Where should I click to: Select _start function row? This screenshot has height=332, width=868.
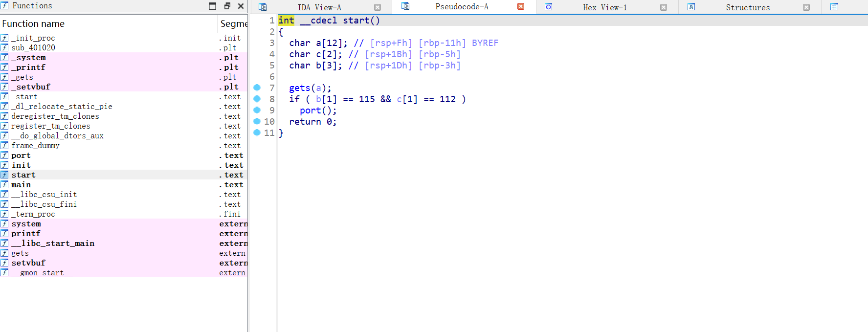[x=124, y=96]
